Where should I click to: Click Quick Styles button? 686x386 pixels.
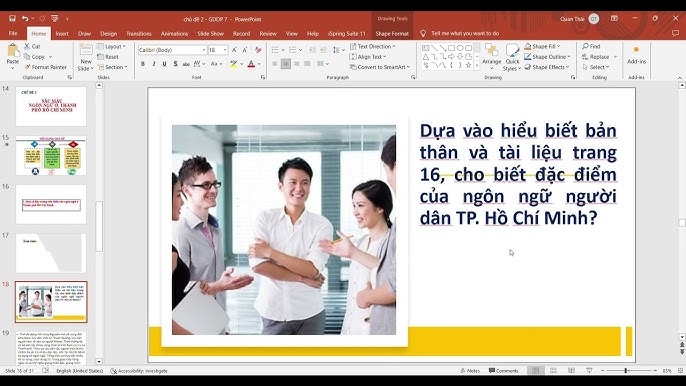tap(511, 57)
